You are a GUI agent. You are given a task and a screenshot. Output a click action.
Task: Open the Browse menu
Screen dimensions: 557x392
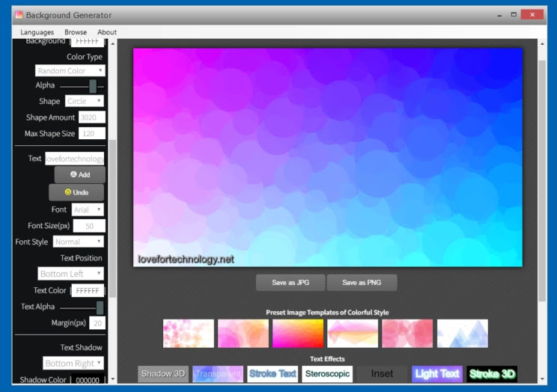pyautogui.click(x=76, y=32)
